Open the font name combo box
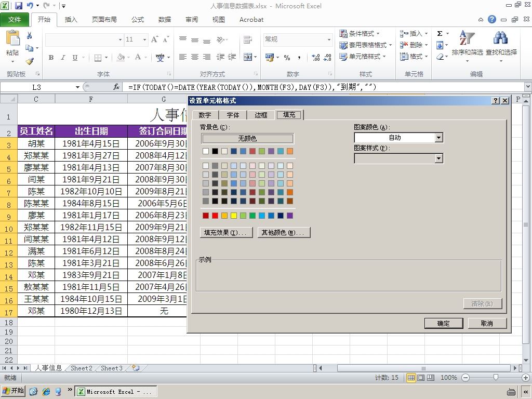The image size is (532, 399). 84,39
